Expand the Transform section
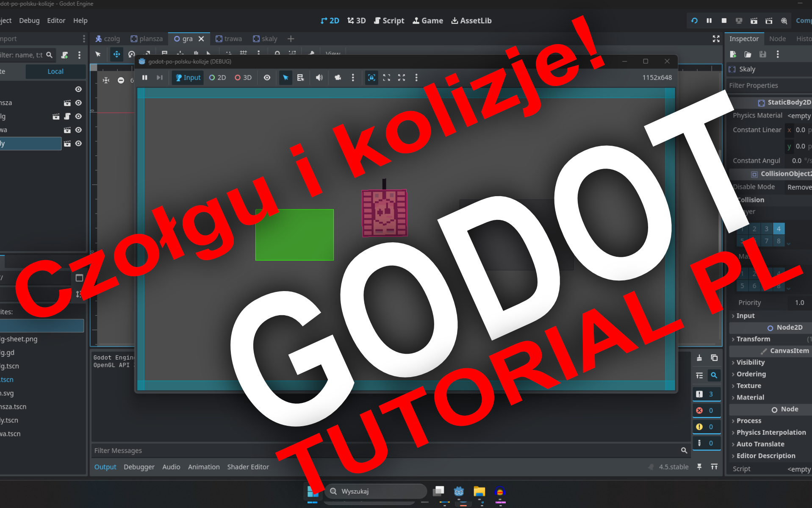This screenshot has height=508, width=812. click(x=753, y=339)
